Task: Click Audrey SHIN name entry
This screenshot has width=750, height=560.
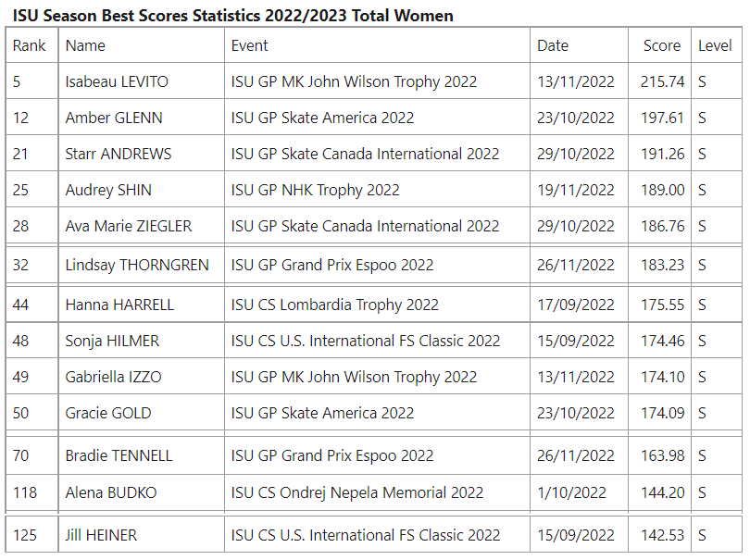Action: (108, 190)
